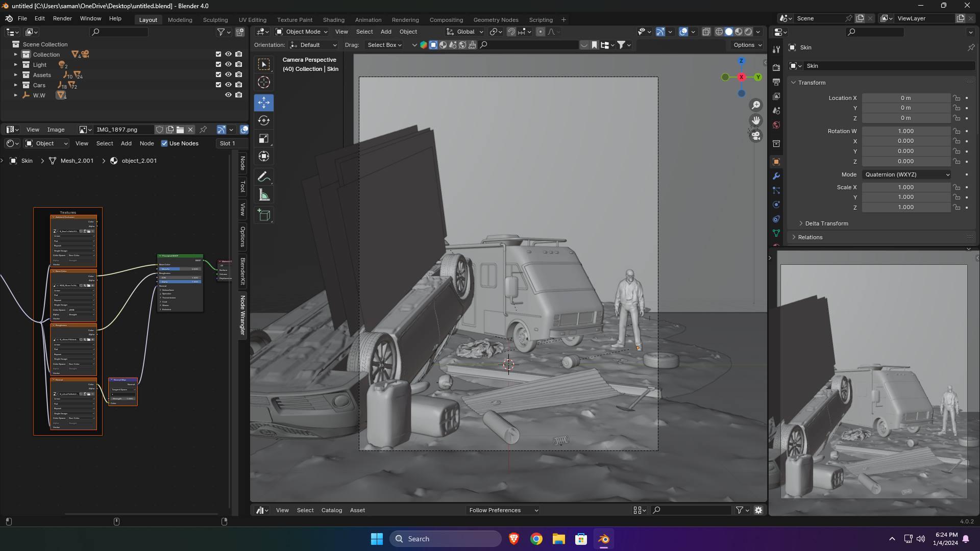Select the Add Cube tool

coord(264,215)
